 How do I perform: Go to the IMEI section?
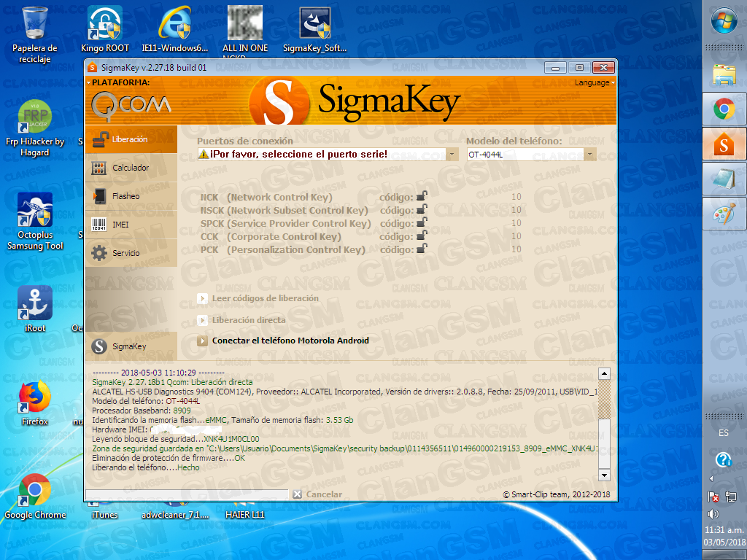click(131, 225)
